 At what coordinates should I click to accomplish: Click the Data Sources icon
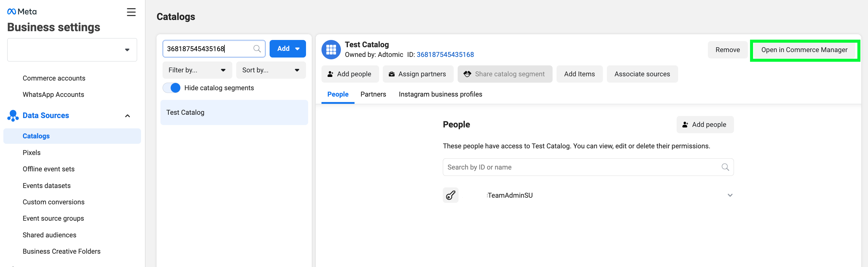13,116
